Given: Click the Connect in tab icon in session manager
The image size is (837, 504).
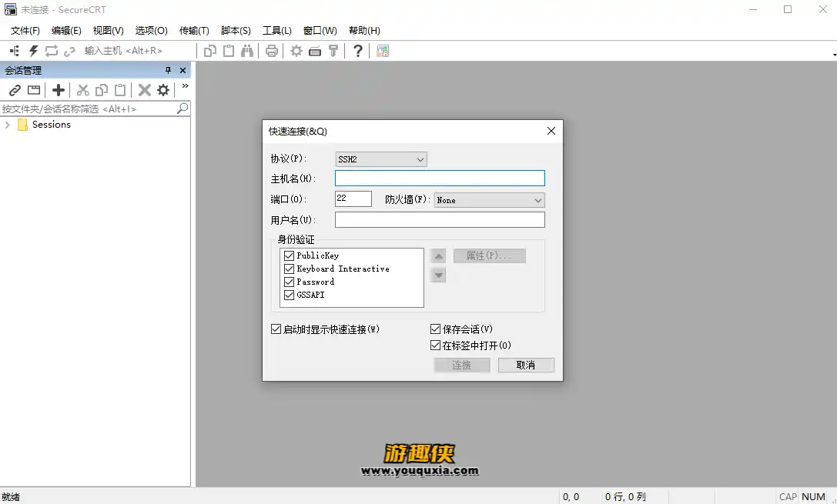Looking at the screenshot, I should tap(34, 90).
